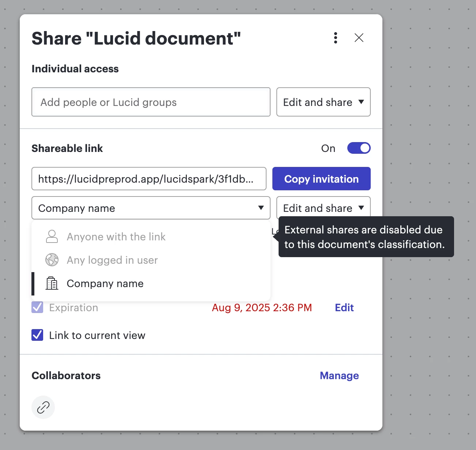476x450 pixels.
Task: Click the Link to current view label
Action: coord(97,335)
